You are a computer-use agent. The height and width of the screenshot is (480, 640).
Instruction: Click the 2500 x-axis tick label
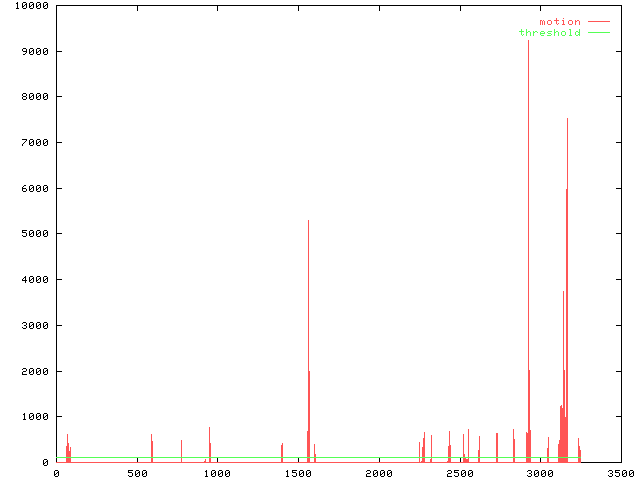[x=459, y=473]
